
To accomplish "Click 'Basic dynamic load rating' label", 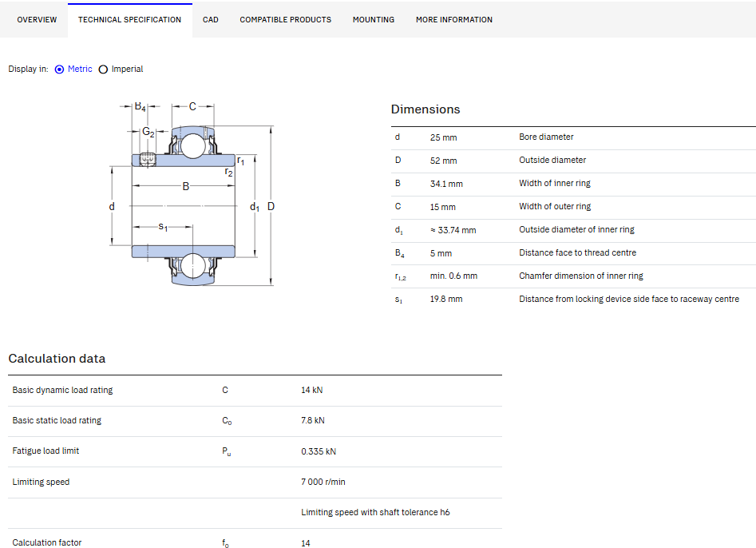I will click(x=63, y=390).
